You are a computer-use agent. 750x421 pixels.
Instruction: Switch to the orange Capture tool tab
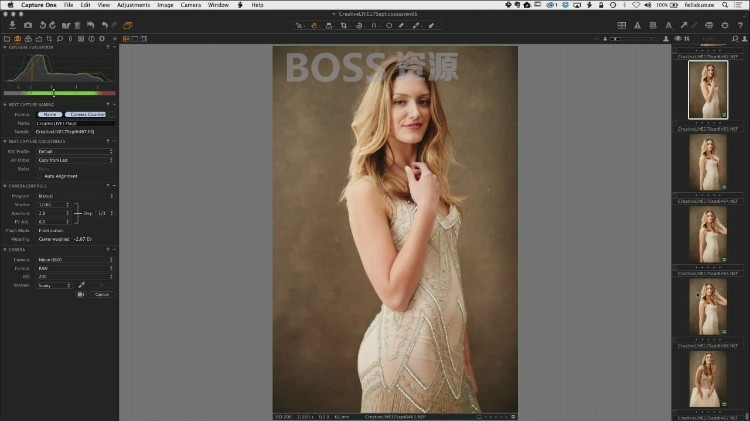[18, 39]
